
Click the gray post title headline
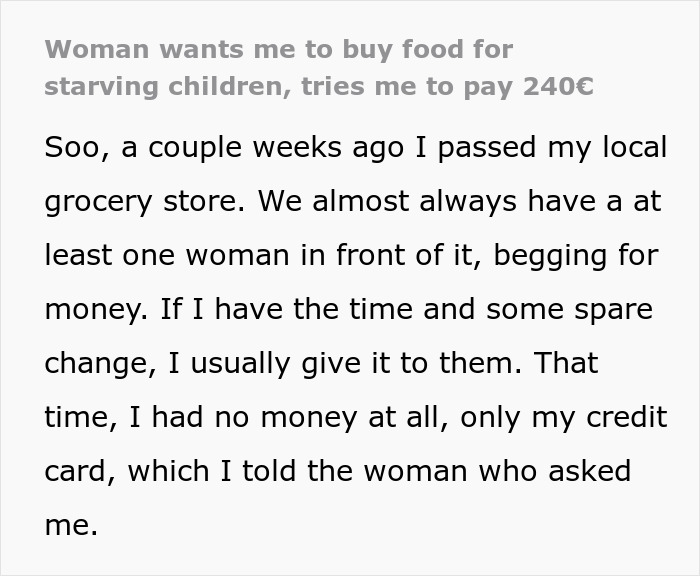[x=320, y=67]
